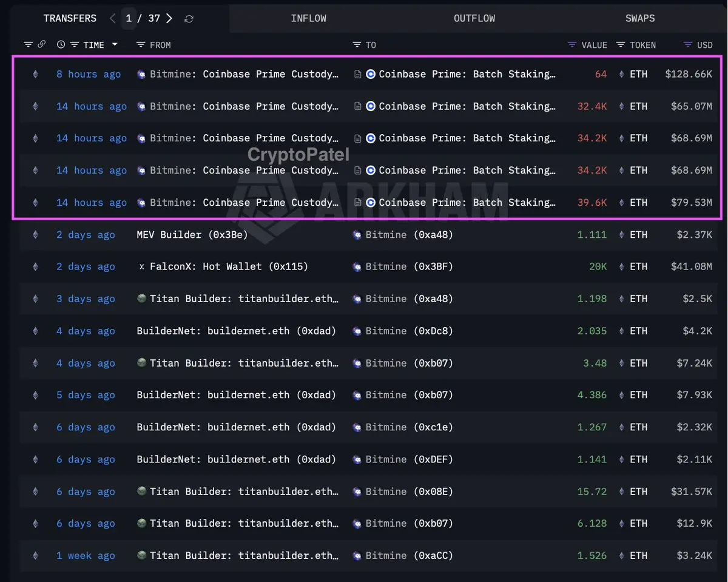Open MEV Builder (0x3Be) address
The height and width of the screenshot is (582, 728).
192,234
